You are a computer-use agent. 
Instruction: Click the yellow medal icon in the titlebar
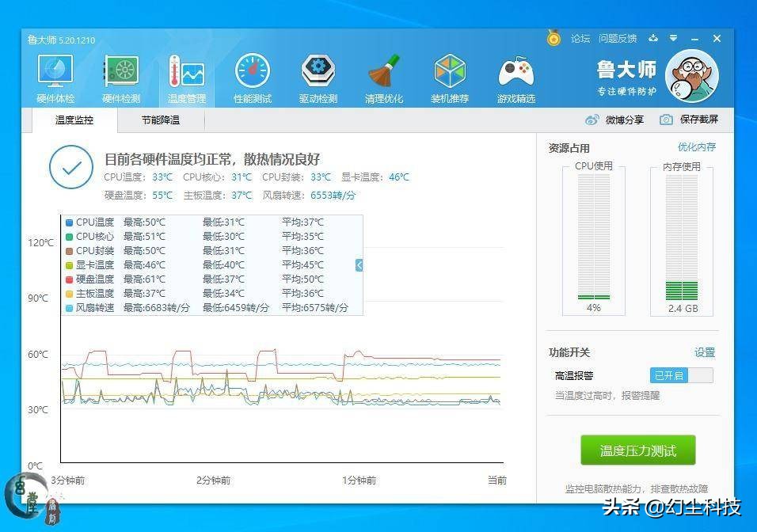(x=553, y=38)
